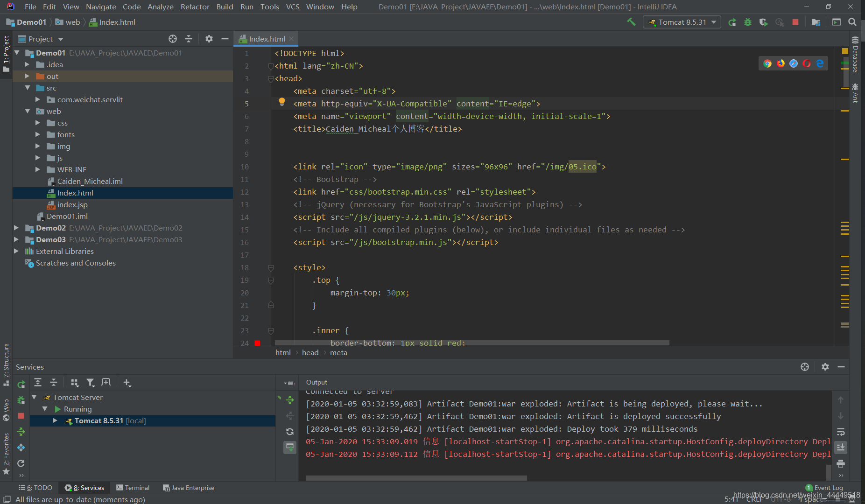Open the TODO tool window tab

(x=35, y=488)
